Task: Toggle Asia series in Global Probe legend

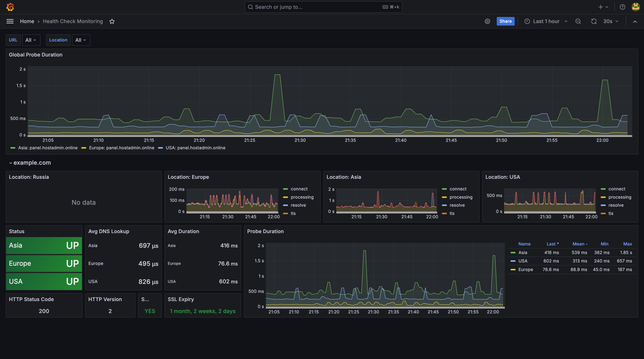Action: click(x=48, y=148)
